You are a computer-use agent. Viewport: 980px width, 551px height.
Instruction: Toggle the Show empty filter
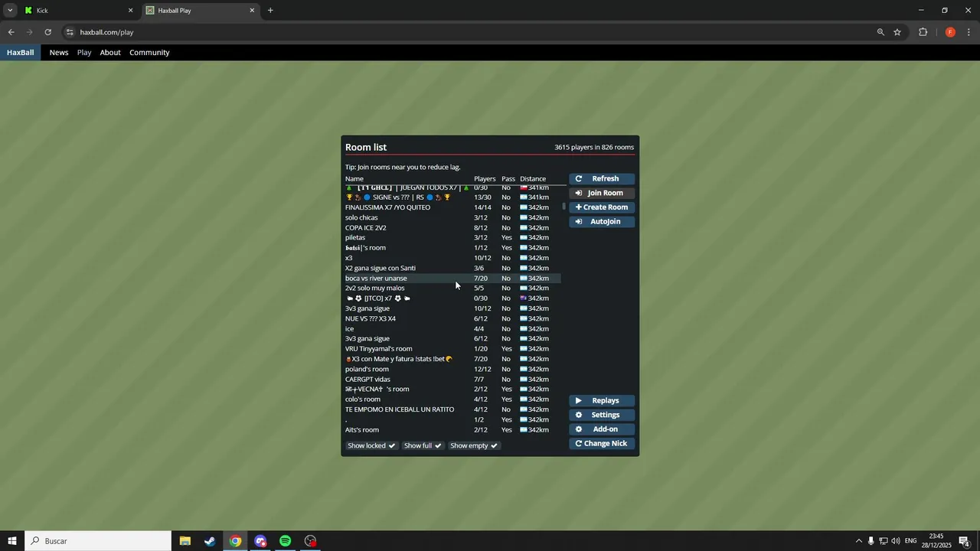coord(474,445)
